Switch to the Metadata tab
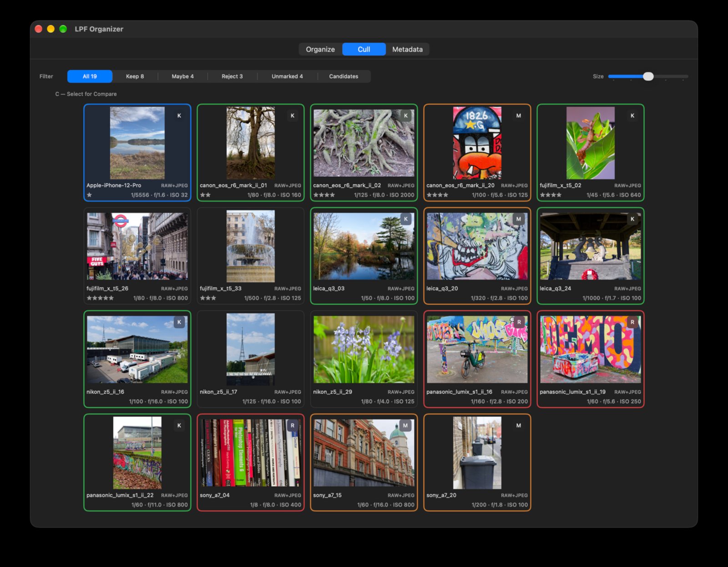Screen dimensions: 728x567 click(x=407, y=49)
